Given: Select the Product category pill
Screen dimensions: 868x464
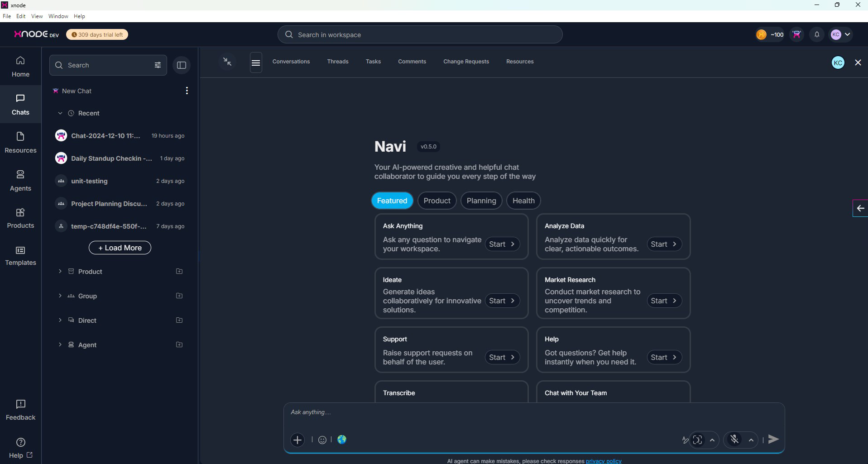Looking at the screenshot, I should point(437,201).
